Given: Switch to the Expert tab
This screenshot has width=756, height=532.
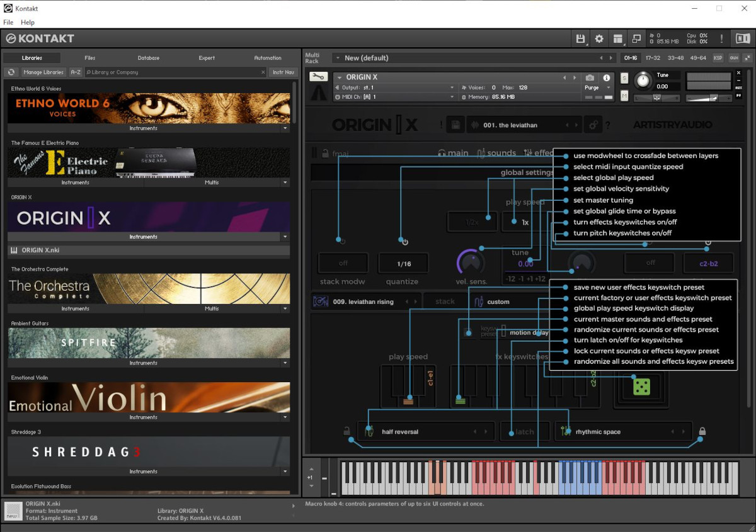Looking at the screenshot, I should pos(207,58).
